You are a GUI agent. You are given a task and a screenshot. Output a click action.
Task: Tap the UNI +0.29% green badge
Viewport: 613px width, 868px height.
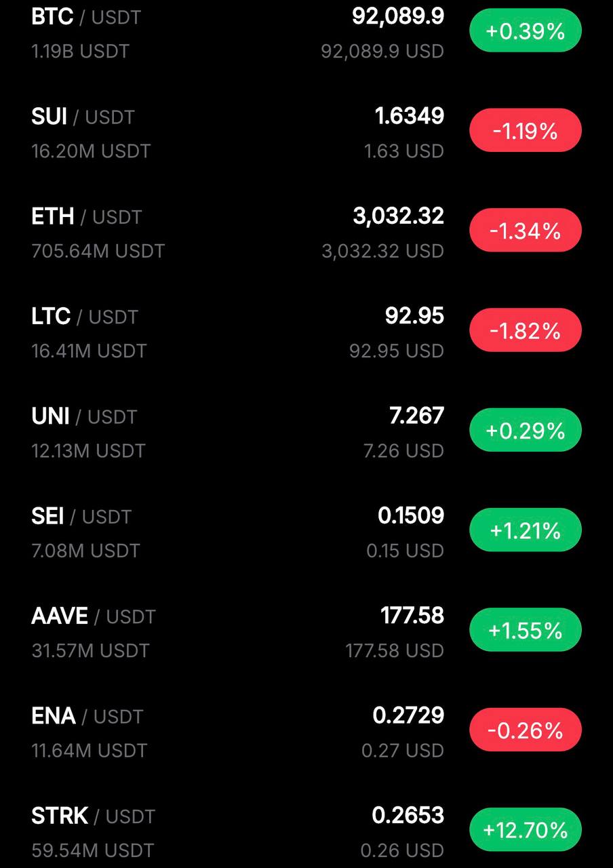coord(526,431)
